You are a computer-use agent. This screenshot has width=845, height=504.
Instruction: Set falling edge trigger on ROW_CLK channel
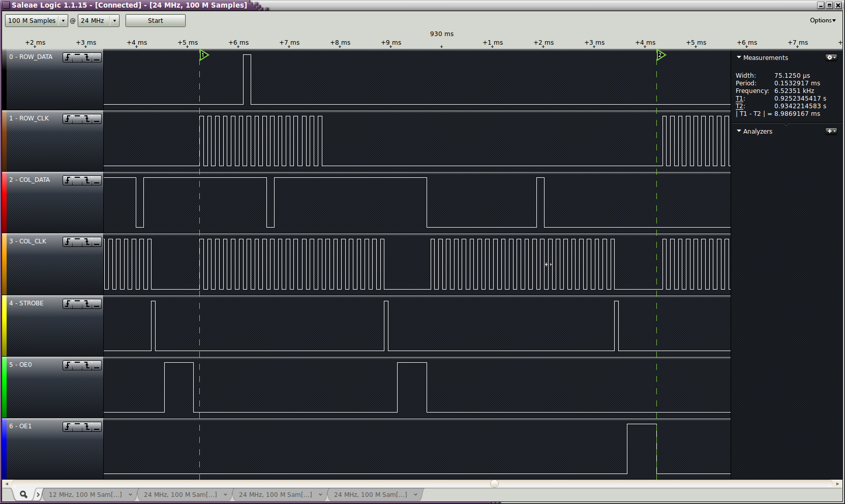(x=87, y=119)
